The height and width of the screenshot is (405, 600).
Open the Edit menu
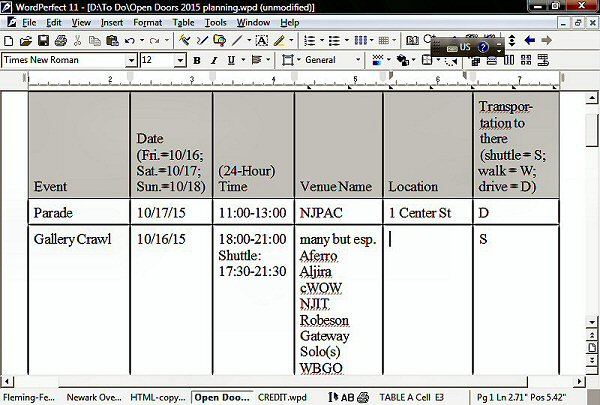pyautogui.click(x=54, y=23)
